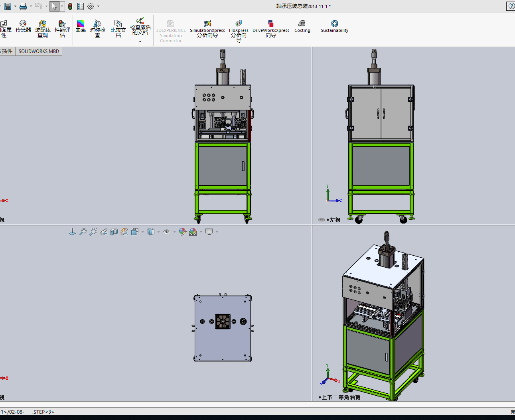The width and height of the screenshot is (515, 420).
Task: Expand the Print button dropdown arrow
Action: [x=31, y=6]
